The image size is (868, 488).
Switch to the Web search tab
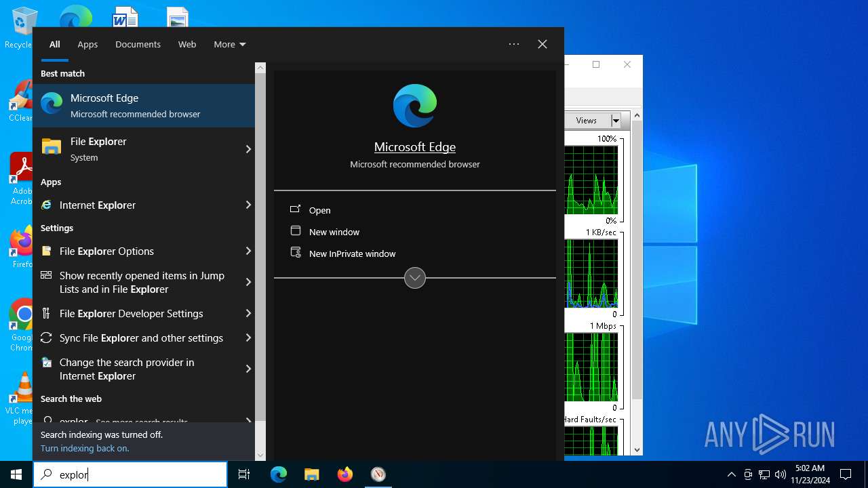pyautogui.click(x=187, y=44)
